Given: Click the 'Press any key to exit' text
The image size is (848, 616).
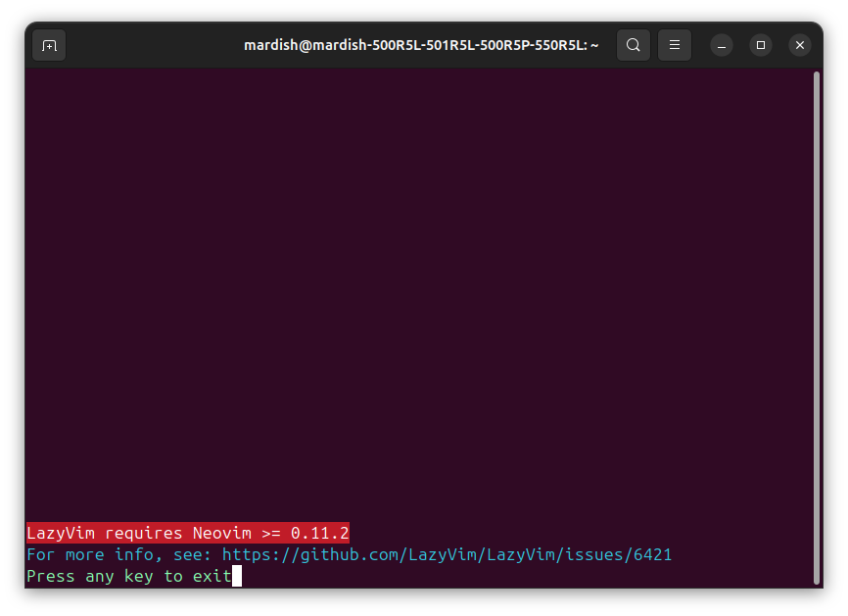Looking at the screenshot, I should click(x=128, y=577).
